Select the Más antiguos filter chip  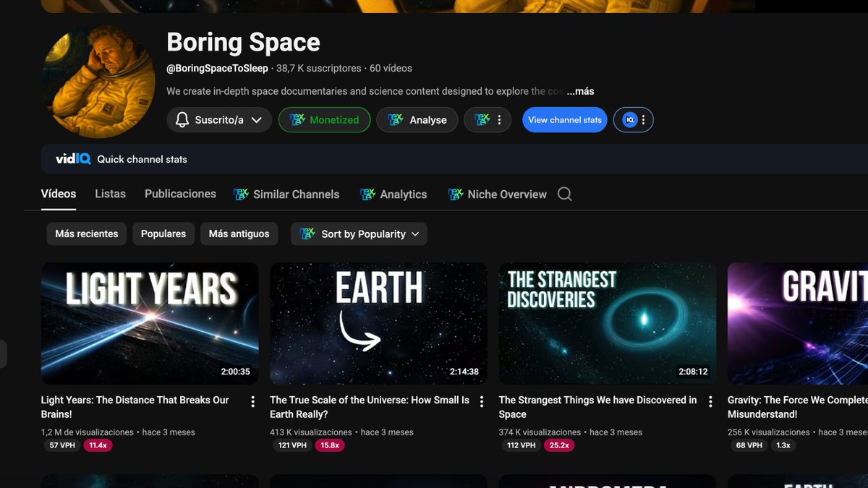(x=239, y=234)
